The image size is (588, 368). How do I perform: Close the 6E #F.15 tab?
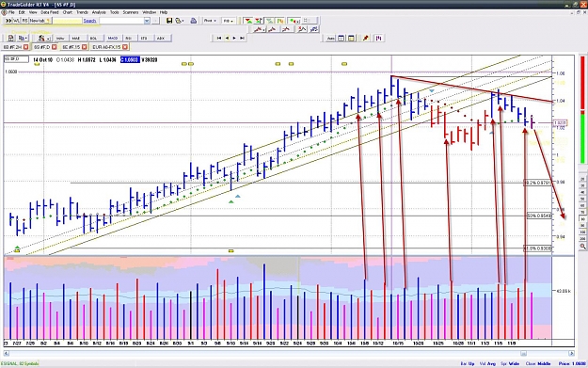click(85, 47)
